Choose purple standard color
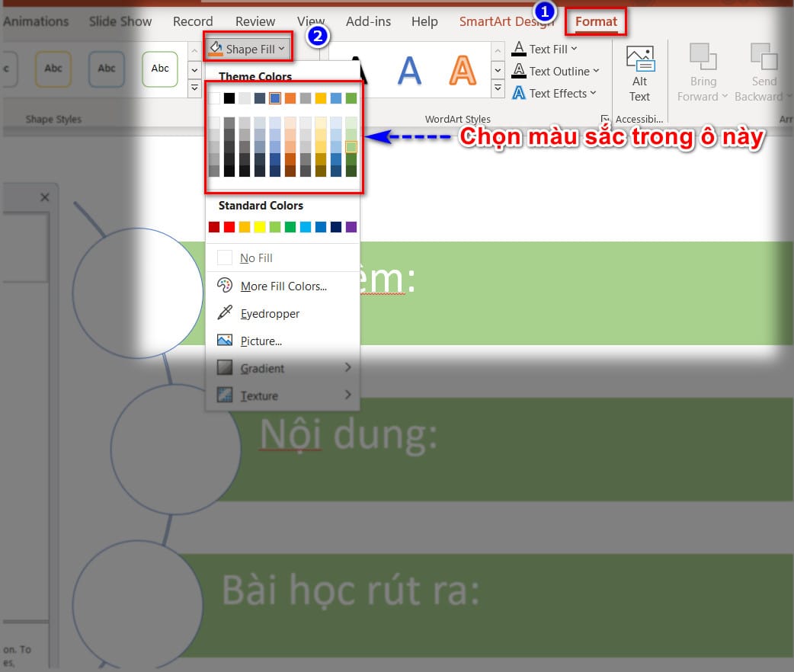Image resolution: width=794 pixels, height=672 pixels. pyautogui.click(x=351, y=227)
